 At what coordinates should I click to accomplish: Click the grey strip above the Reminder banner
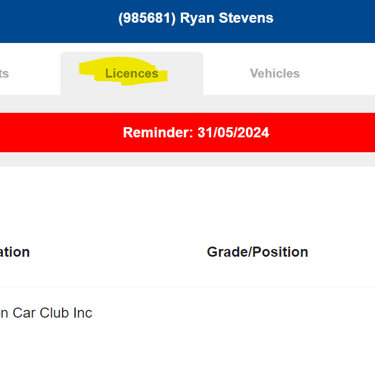tap(187, 104)
